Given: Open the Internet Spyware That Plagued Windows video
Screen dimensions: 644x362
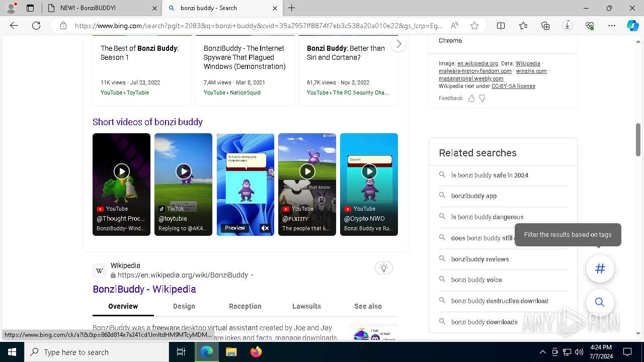Looking at the screenshot, I should pos(245,57).
